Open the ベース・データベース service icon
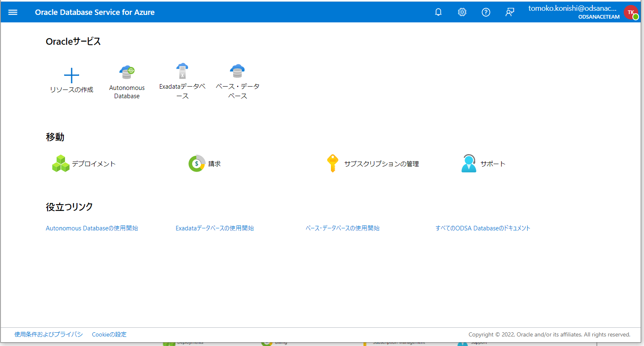Image resolution: width=644 pixels, height=346 pixels. 237,71
